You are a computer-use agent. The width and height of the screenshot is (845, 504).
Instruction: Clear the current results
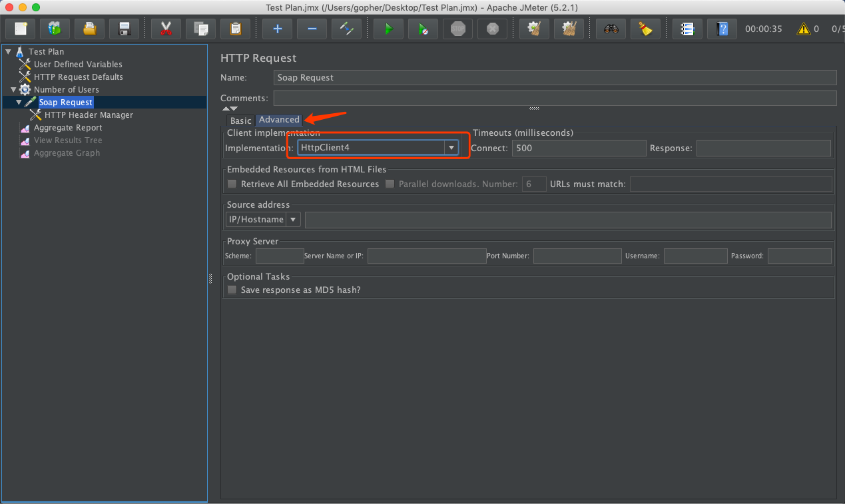534,29
